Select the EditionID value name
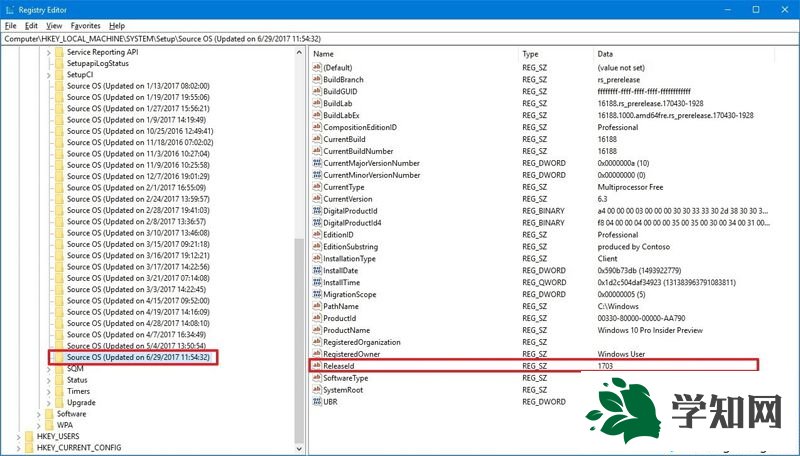The width and height of the screenshot is (800, 456). tap(338, 235)
